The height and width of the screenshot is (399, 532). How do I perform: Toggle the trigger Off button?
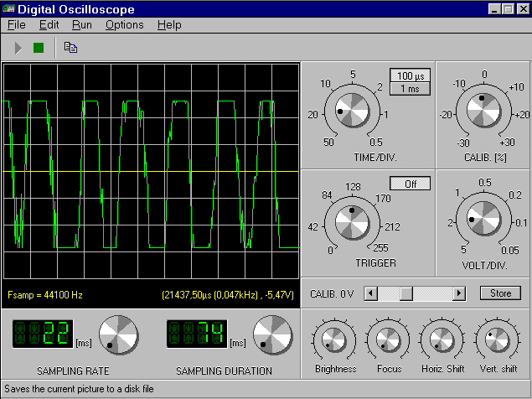(411, 184)
